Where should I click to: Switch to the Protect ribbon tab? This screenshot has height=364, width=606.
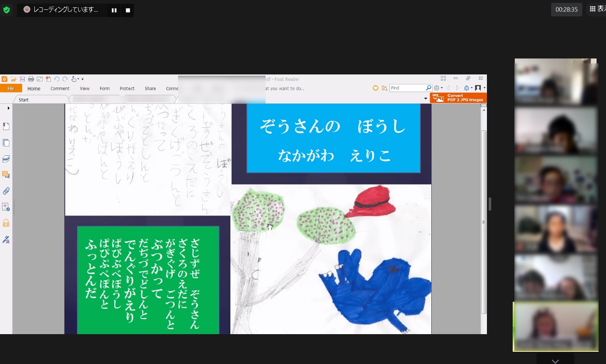pos(127,88)
